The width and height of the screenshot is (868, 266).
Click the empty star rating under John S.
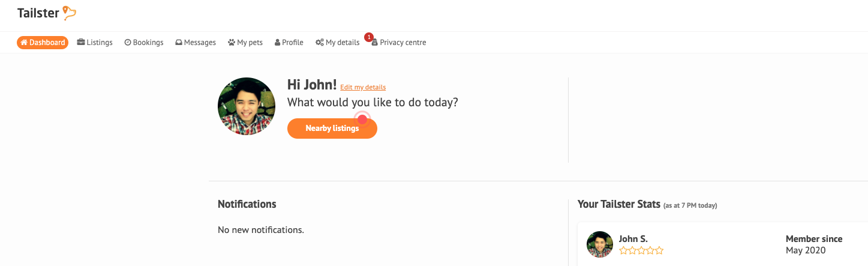click(641, 251)
